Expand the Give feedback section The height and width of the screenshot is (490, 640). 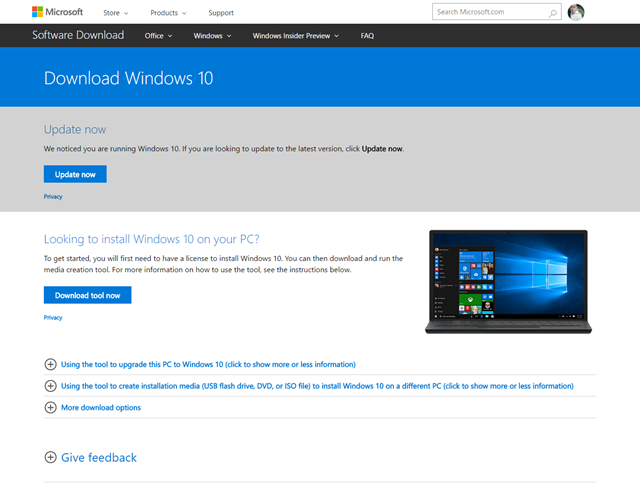point(99,457)
